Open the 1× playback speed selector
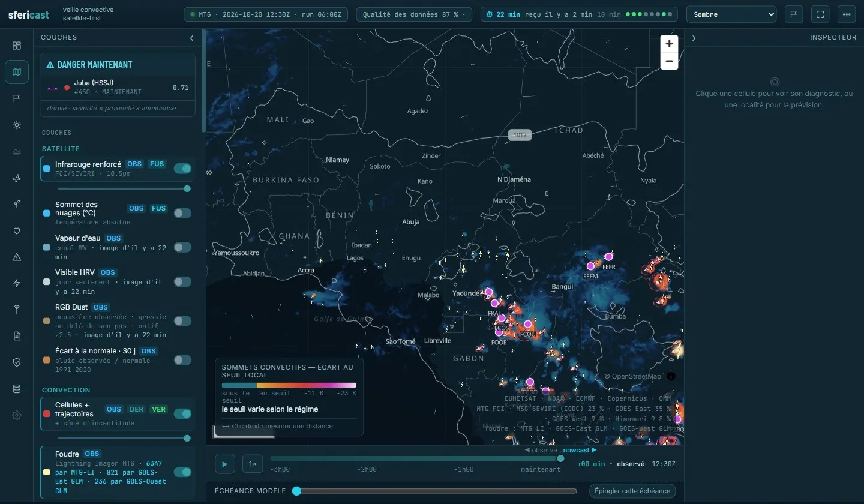 pos(253,464)
